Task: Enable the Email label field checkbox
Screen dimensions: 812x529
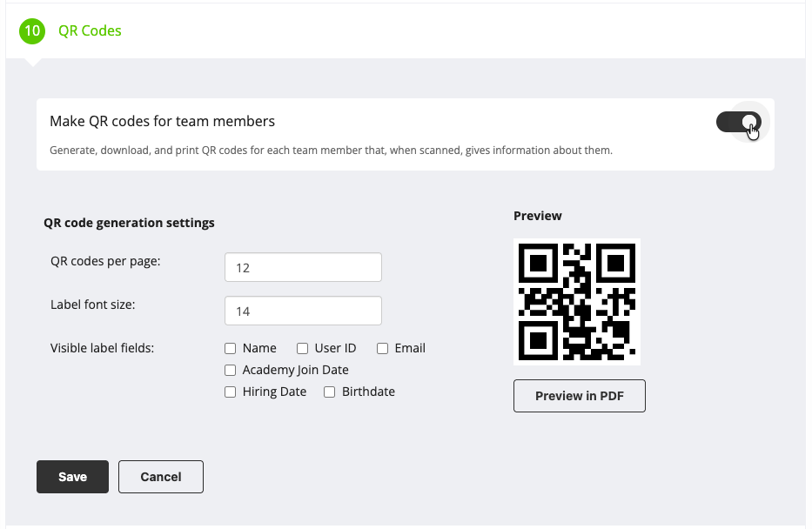Action: pyautogui.click(x=382, y=348)
